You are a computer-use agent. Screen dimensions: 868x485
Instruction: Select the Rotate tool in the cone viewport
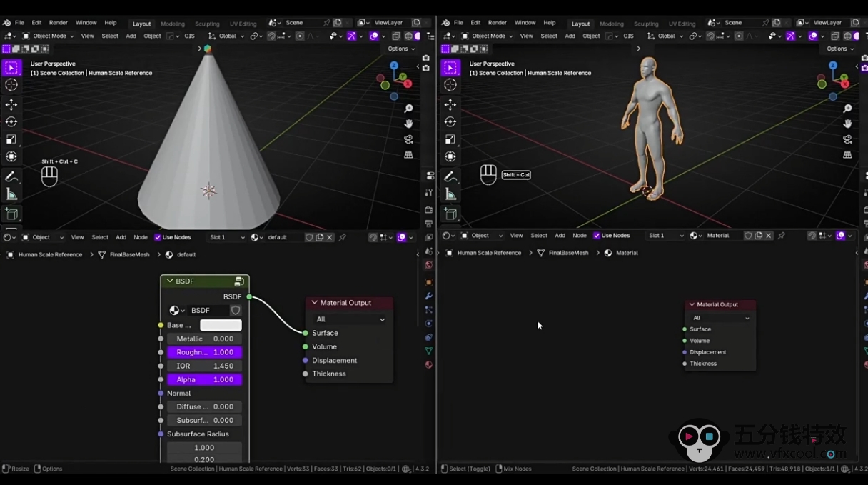tap(11, 121)
